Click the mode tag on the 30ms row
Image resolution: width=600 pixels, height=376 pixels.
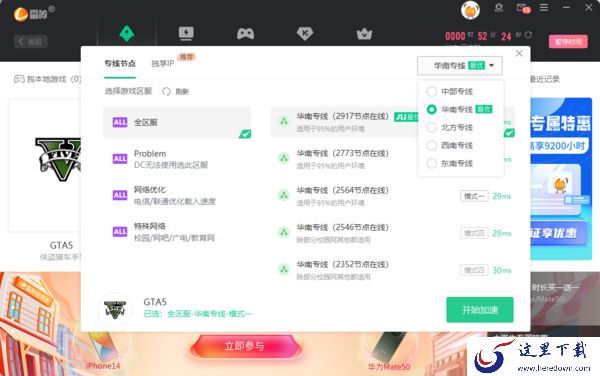[474, 270]
